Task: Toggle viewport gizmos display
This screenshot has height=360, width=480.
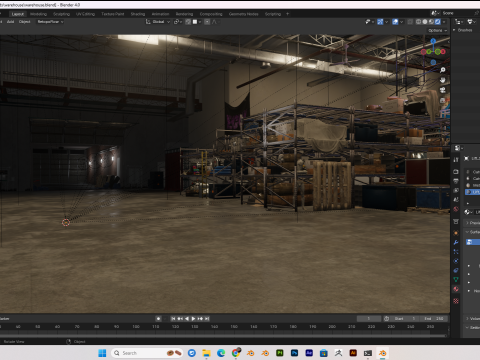Action: point(380,22)
